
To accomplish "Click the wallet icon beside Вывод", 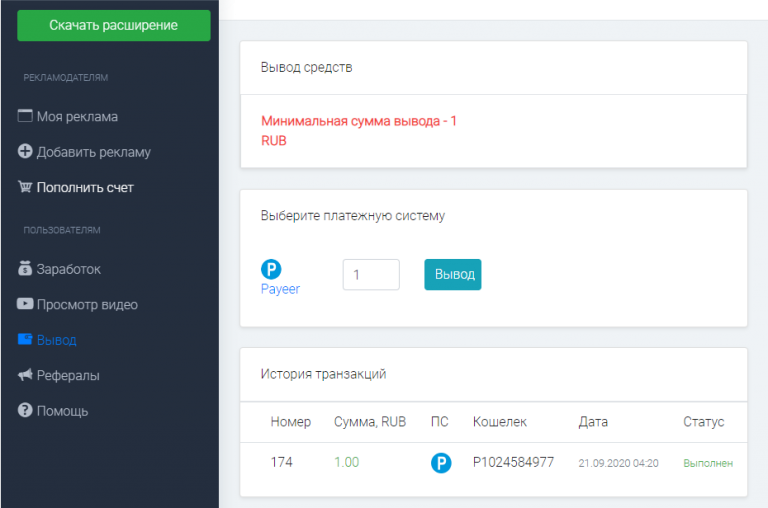I will point(26,340).
